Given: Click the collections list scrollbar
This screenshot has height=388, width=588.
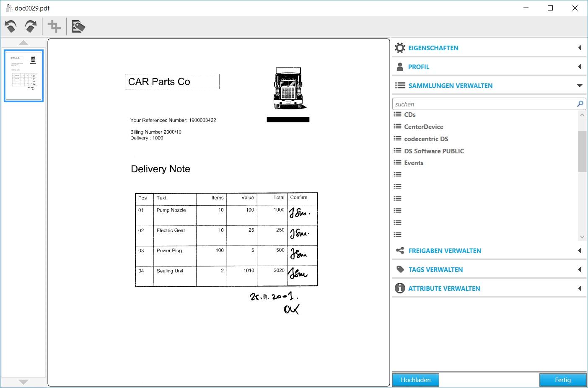Looking at the screenshot, I should click(x=582, y=151).
